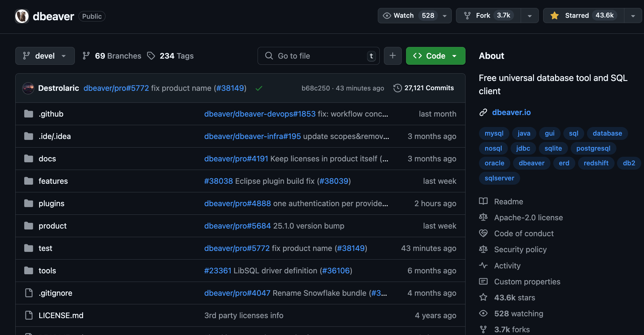The height and width of the screenshot is (335, 644).
Task: Click the Activity pulse icon
Action: (x=483, y=265)
